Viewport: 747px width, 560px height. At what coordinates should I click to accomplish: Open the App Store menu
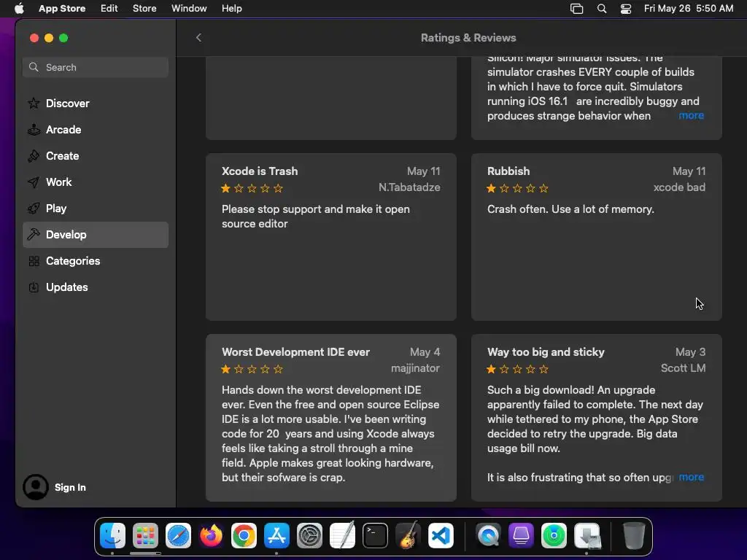pos(62,8)
